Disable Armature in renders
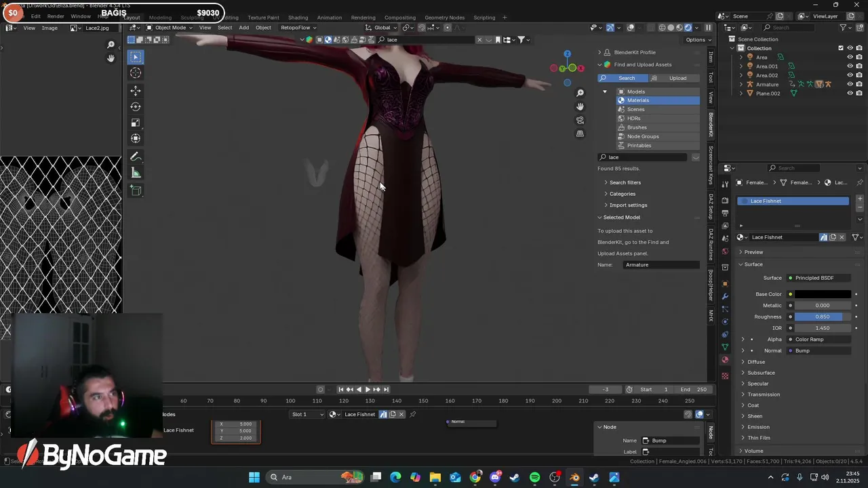 click(x=859, y=84)
